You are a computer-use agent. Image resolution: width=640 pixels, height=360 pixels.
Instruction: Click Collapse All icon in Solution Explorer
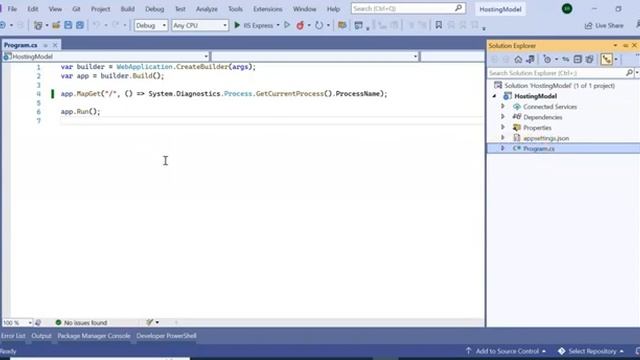click(x=578, y=60)
